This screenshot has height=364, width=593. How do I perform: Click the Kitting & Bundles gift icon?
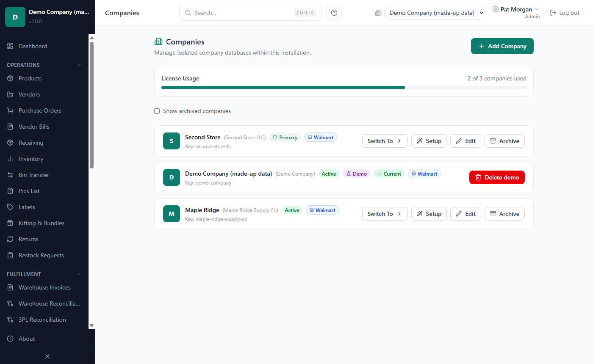10,223
